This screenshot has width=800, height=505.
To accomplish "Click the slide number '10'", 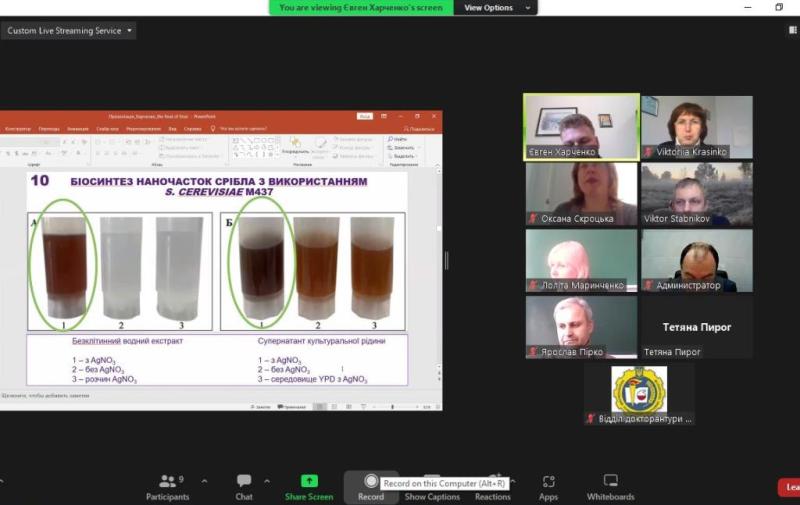I will [40, 181].
